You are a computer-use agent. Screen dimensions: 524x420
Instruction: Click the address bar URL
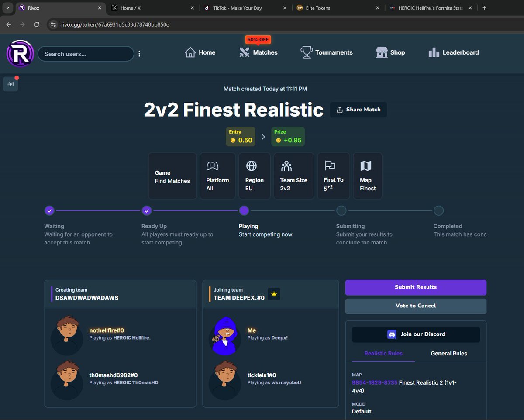click(x=115, y=24)
